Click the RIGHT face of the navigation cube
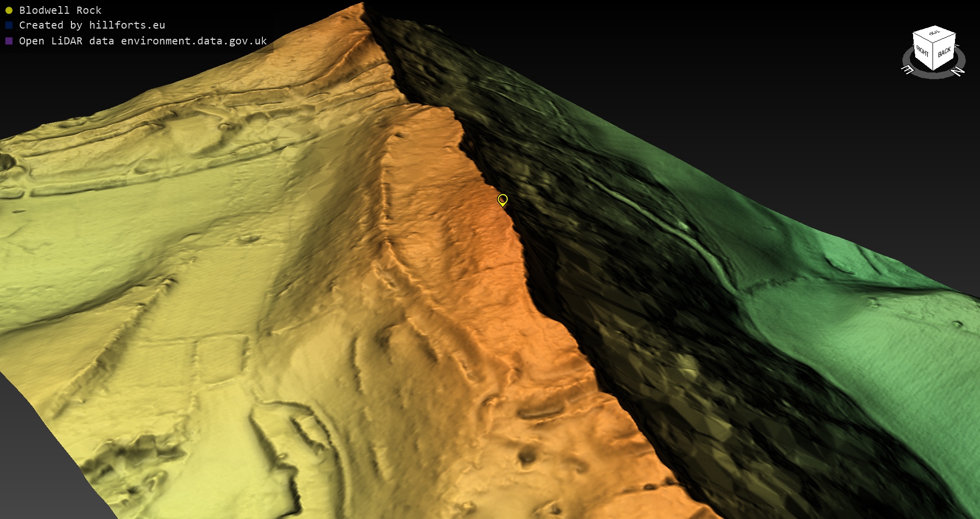 coord(923,52)
